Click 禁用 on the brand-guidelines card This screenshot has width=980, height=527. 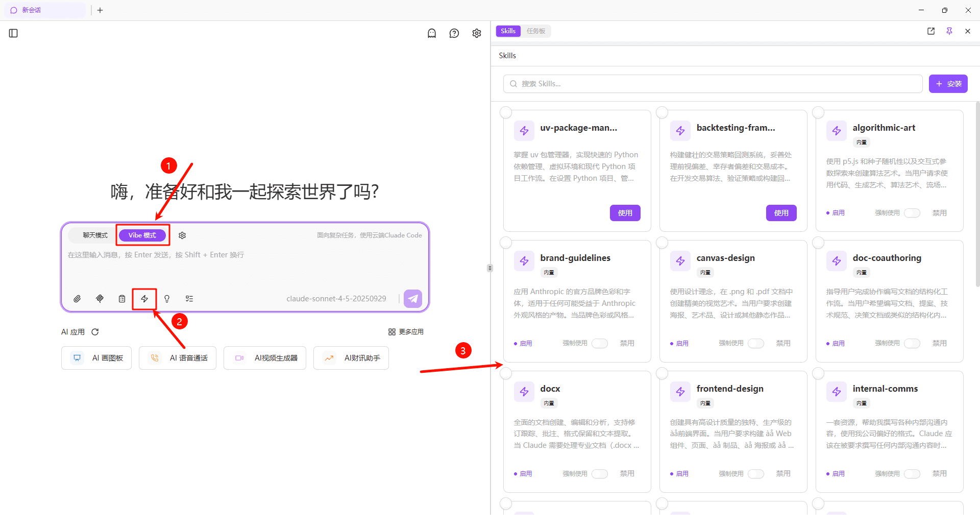pos(627,343)
